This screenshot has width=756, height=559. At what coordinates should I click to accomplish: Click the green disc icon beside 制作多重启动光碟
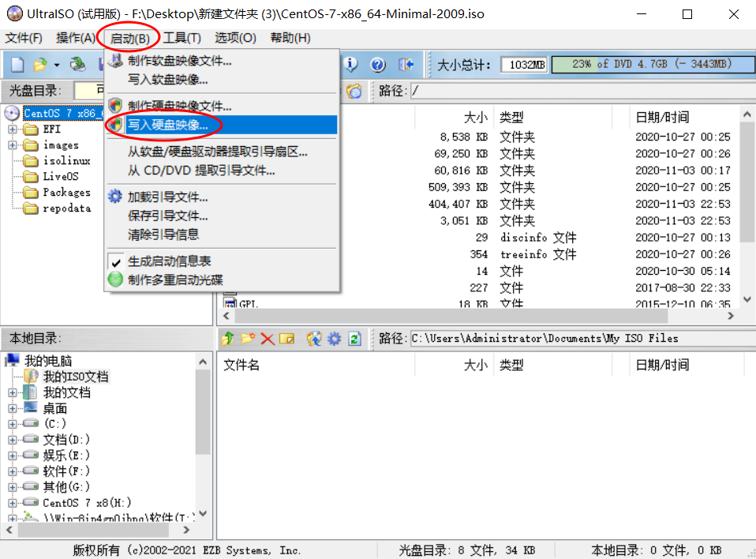[115, 279]
